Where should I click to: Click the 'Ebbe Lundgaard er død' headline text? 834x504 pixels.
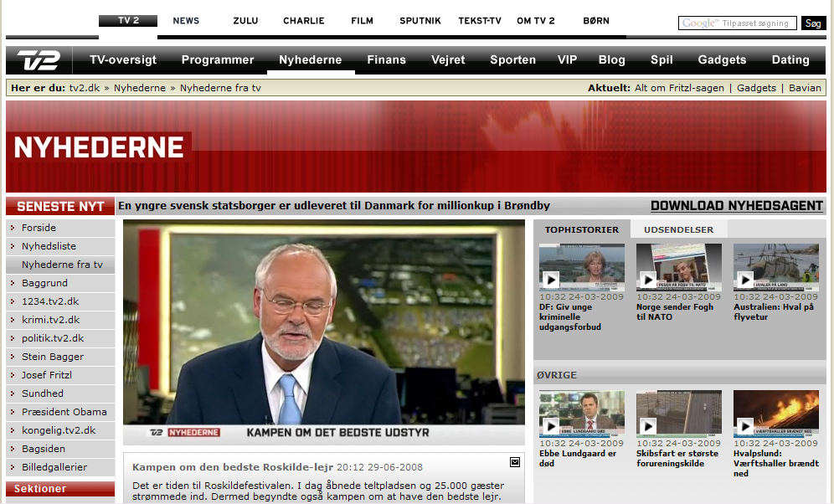coord(578,458)
